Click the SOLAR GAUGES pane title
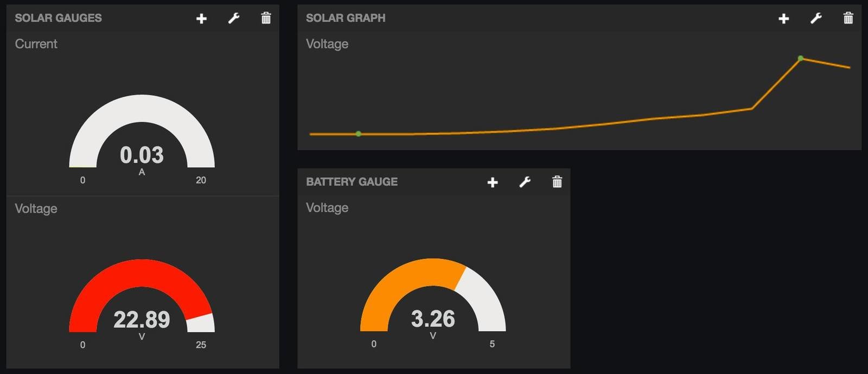This screenshot has width=868, height=374. pyautogui.click(x=58, y=18)
